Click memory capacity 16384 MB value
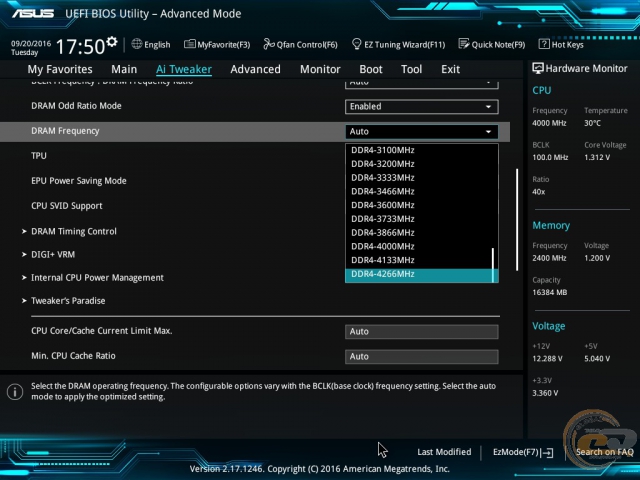This screenshot has height=480, width=640. pyautogui.click(x=549, y=293)
